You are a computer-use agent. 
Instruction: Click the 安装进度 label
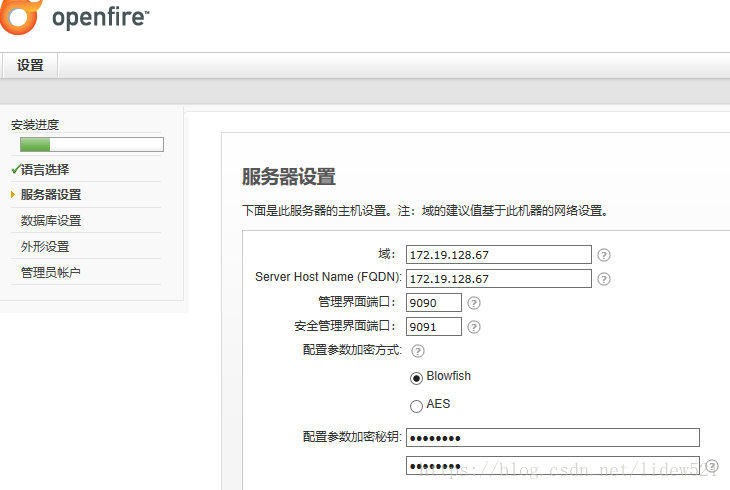tap(35, 125)
